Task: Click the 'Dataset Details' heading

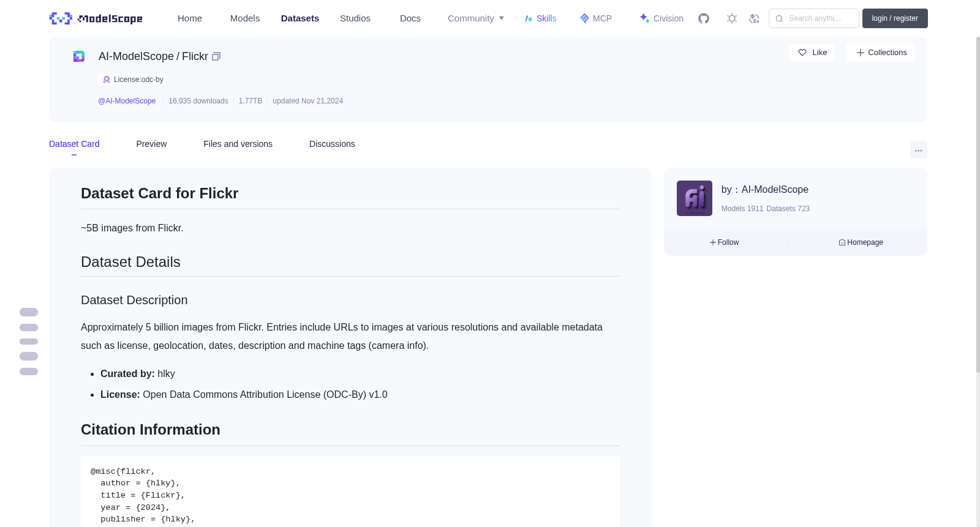Action: click(x=130, y=262)
